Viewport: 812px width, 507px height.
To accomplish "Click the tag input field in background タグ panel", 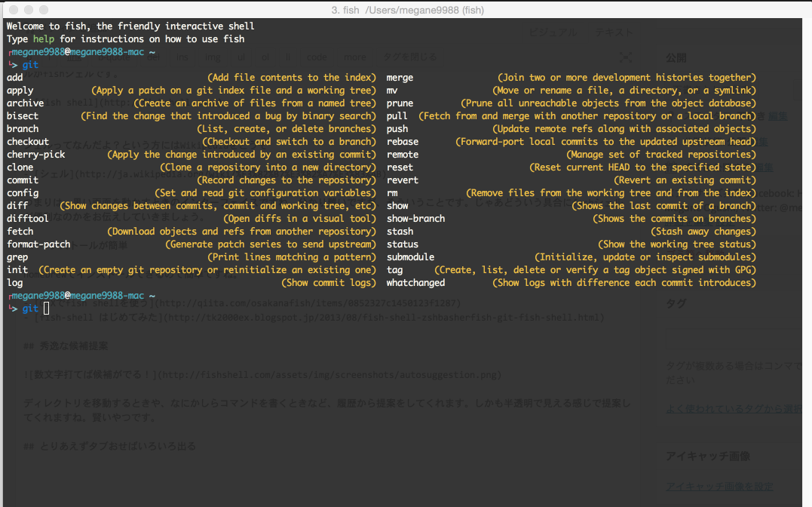I will (735, 340).
